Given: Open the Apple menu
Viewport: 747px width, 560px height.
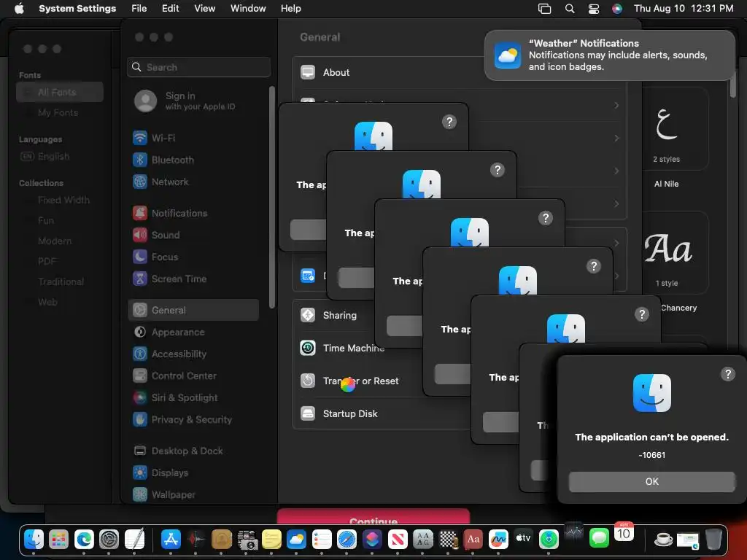Looking at the screenshot, I should click(x=19, y=9).
